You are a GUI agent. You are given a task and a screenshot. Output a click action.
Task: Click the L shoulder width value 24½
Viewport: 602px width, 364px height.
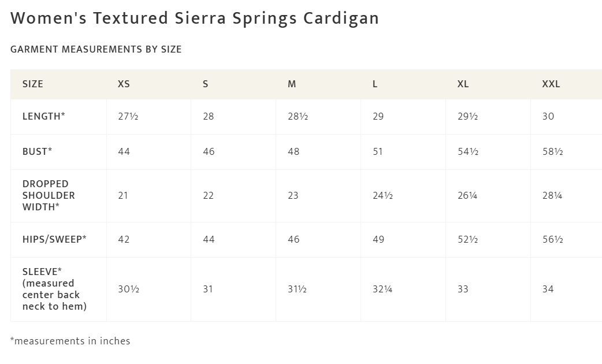tap(382, 196)
